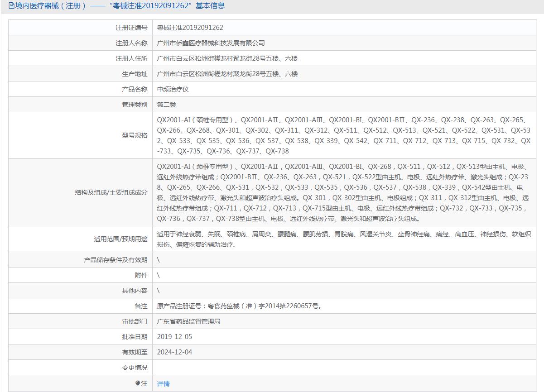This screenshot has height=392, width=544.
Task: Click the 适用范围 description starting 适用于神经衰弱
Action: coord(344,239)
